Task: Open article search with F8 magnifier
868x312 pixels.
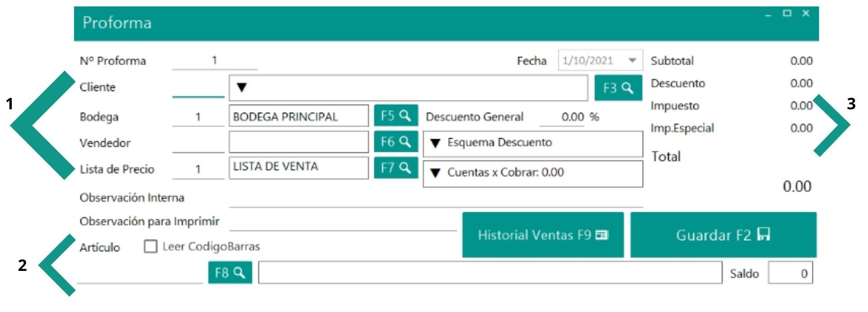Action: click(x=230, y=273)
